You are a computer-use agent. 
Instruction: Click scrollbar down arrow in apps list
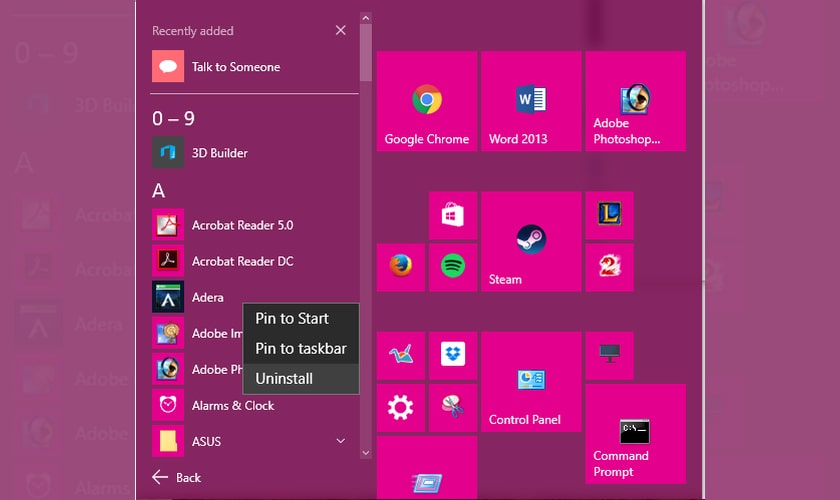(366, 453)
